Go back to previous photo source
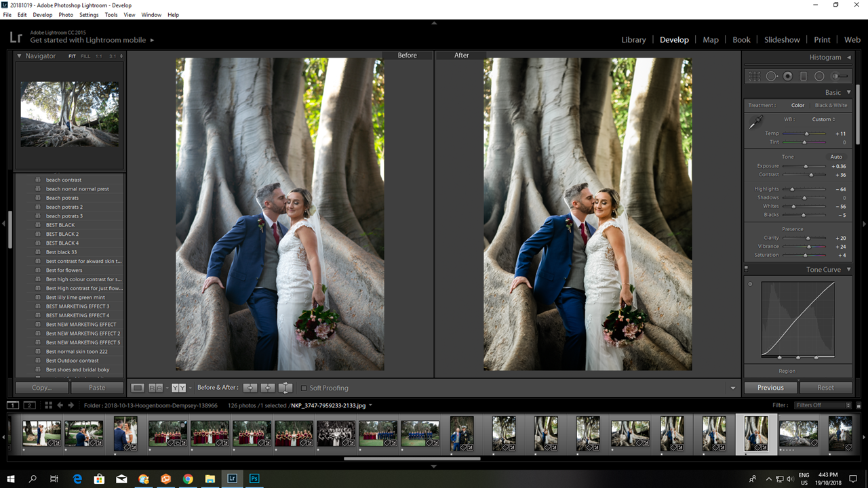The image size is (868, 488). pyautogui.click(x=60, y=405)
